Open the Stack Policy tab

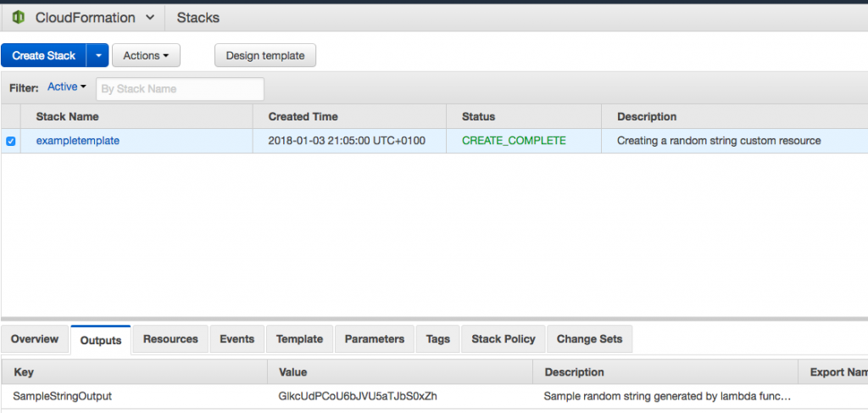[504, 339]
